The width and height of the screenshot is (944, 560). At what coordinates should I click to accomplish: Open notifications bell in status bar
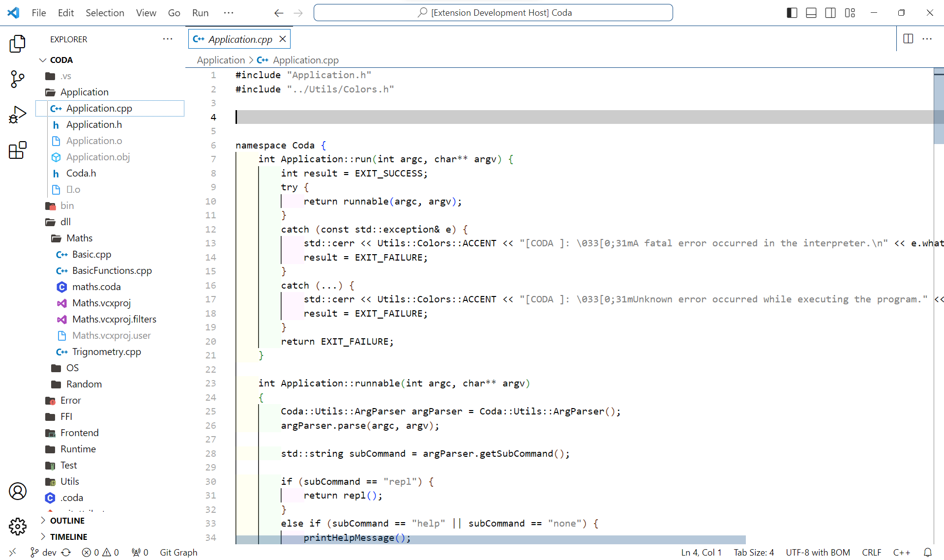928,553
